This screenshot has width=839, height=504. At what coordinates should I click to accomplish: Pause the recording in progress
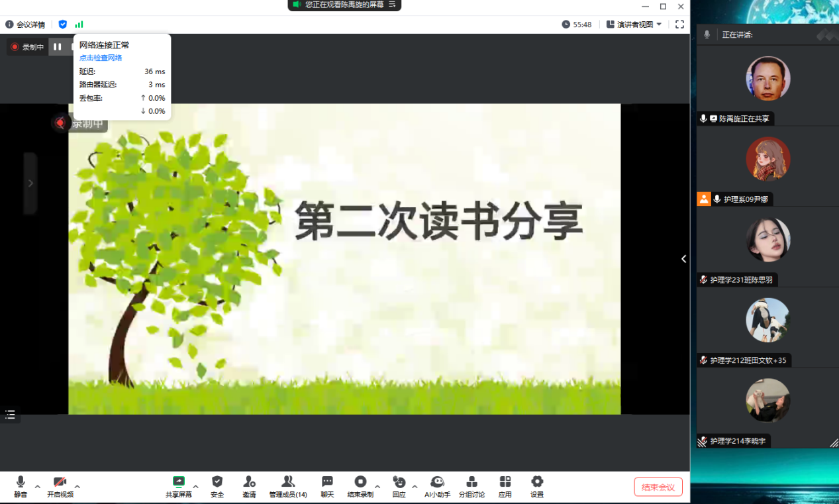pyautogui.click(x=58, y=47)
